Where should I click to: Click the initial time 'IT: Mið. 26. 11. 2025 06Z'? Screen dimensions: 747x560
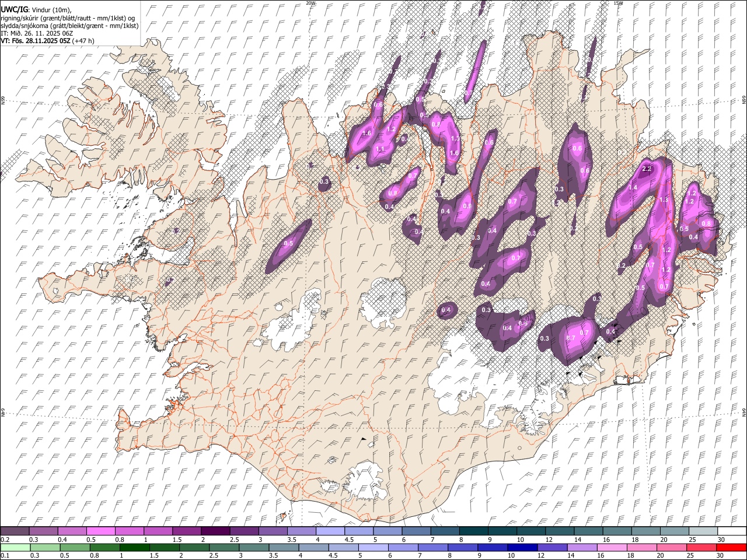click(x=37, y=33)
